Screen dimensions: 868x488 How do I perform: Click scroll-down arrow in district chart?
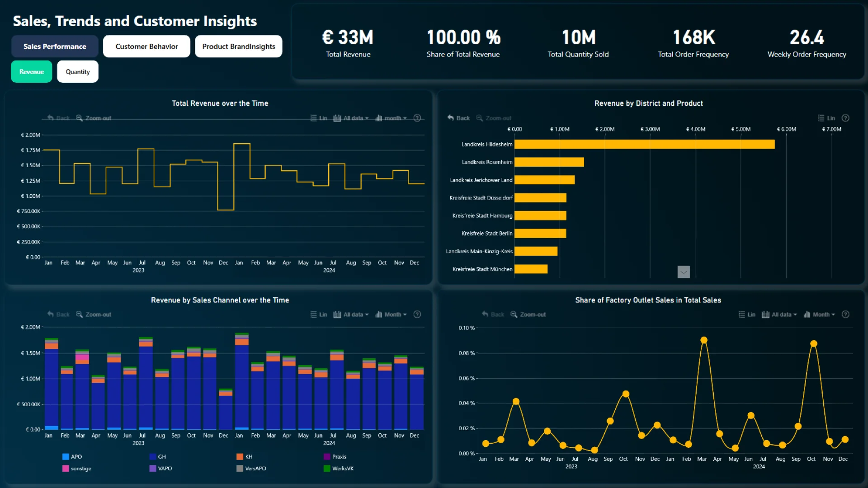(x=684, y=272)
